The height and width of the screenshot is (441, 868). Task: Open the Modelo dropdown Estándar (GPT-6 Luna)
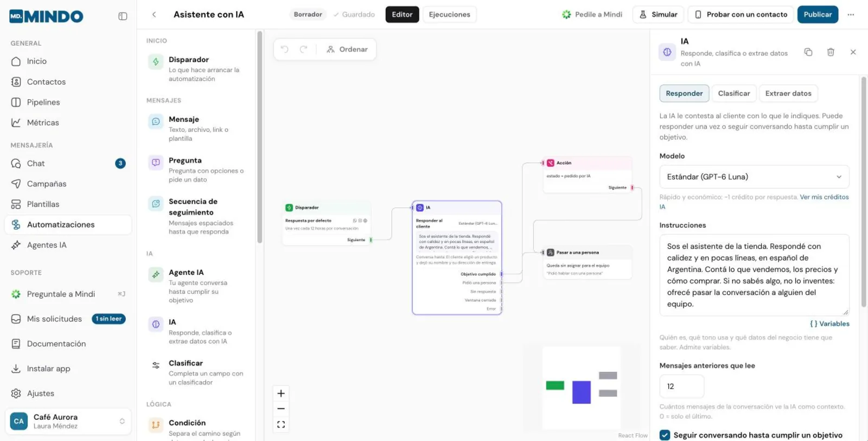(x=754, y=177)
